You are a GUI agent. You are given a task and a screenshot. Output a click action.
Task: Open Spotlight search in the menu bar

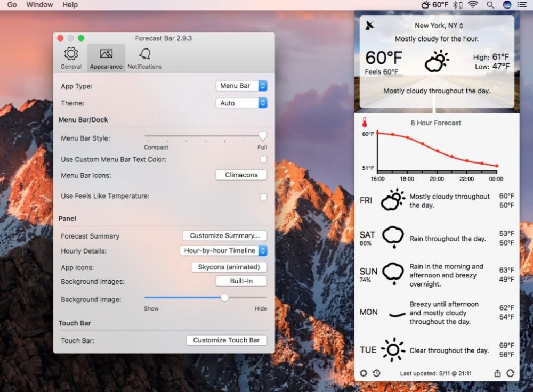(490, 5)
